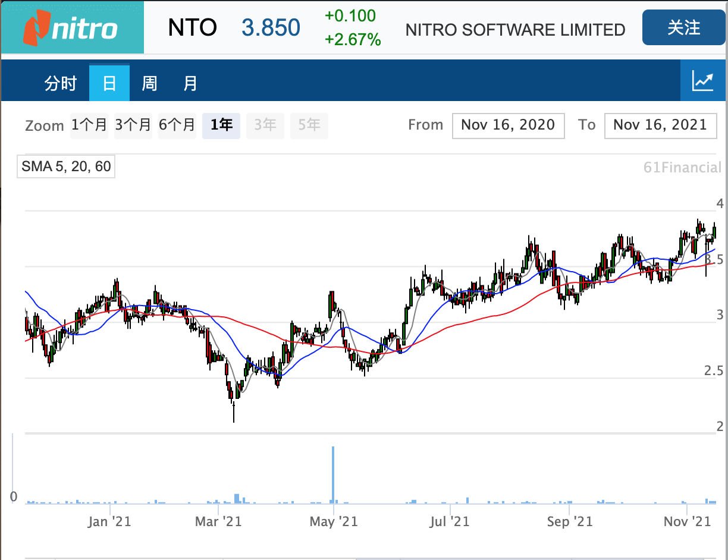The width and height of the screenshot is (728, 560).
Task: Click the 关注 follow button
Action: click(x=684, y=27)
